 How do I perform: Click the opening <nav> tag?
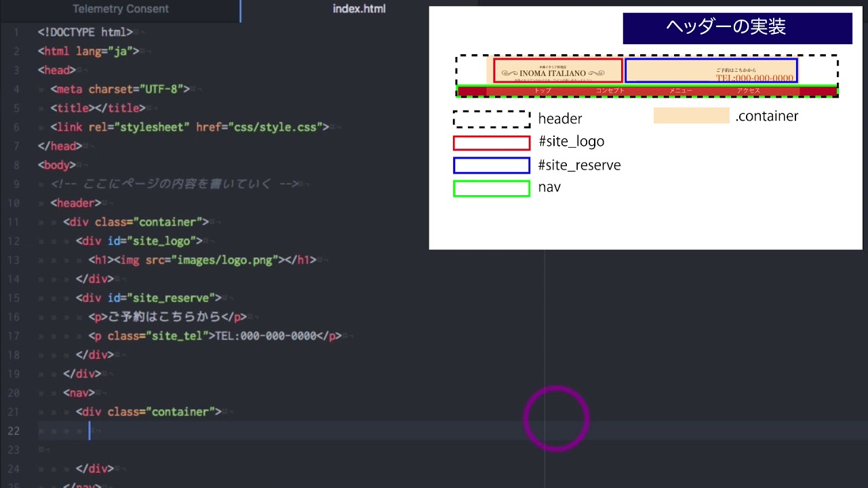click(79, 392)
